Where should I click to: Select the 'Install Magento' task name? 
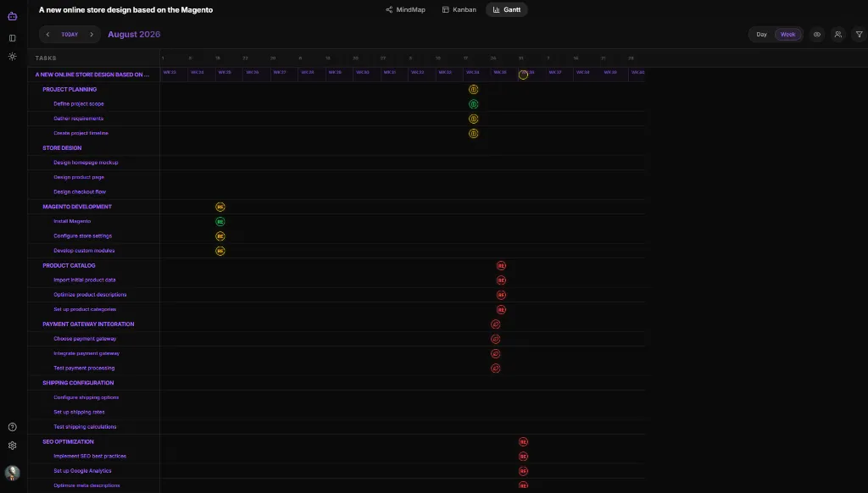(72, 221)
